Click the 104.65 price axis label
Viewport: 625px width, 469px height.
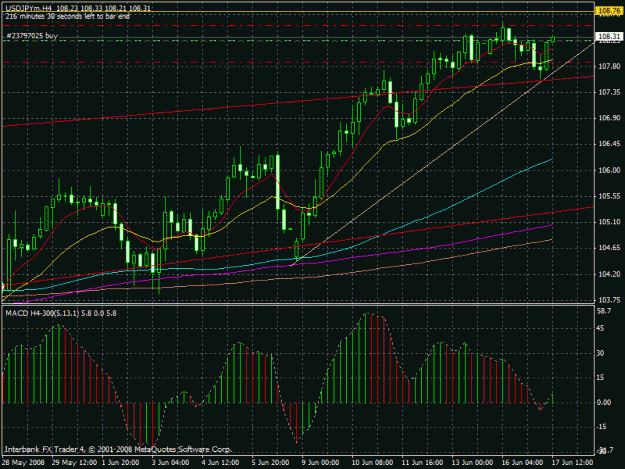(x=609, y=248)
